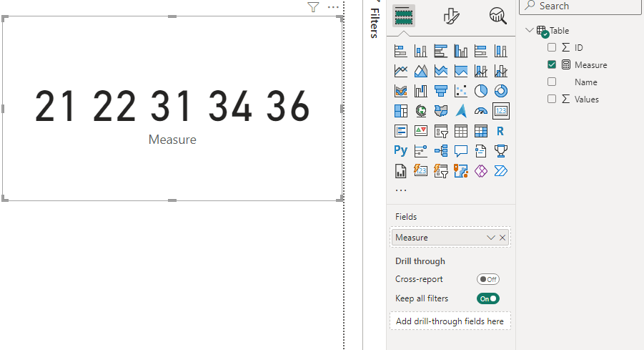The height and width of the screenshot is (350, 644).
Task: Select the 100% stacked column chart visual
Action: pyautogui.click(x=500, y=51)
